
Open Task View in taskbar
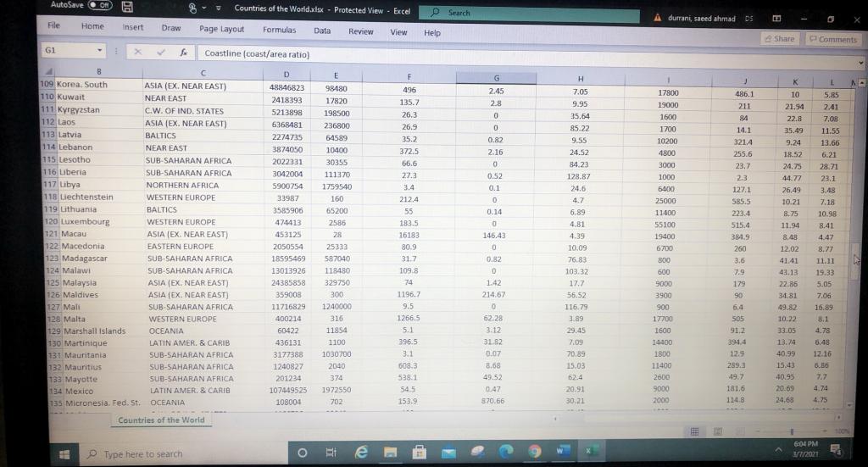pos(331,453)
